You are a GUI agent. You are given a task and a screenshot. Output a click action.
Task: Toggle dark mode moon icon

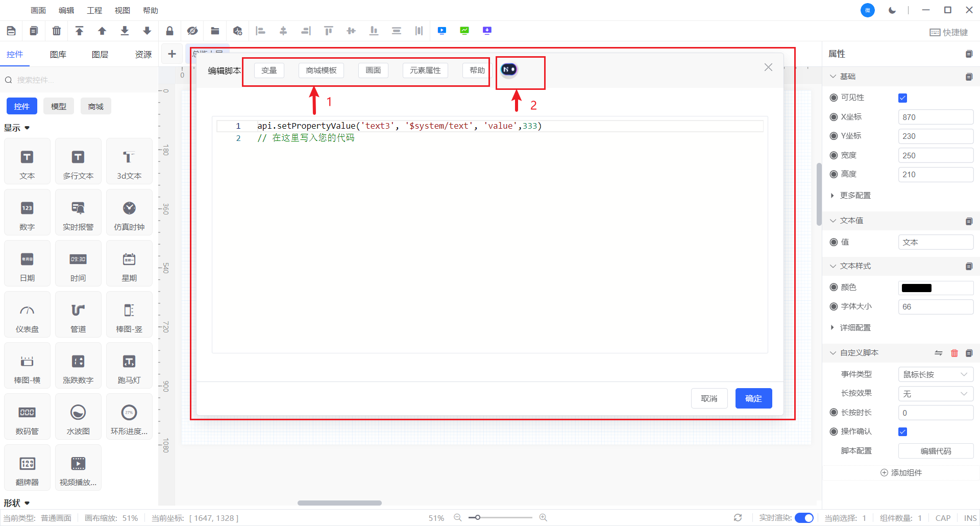coord(892,10)
